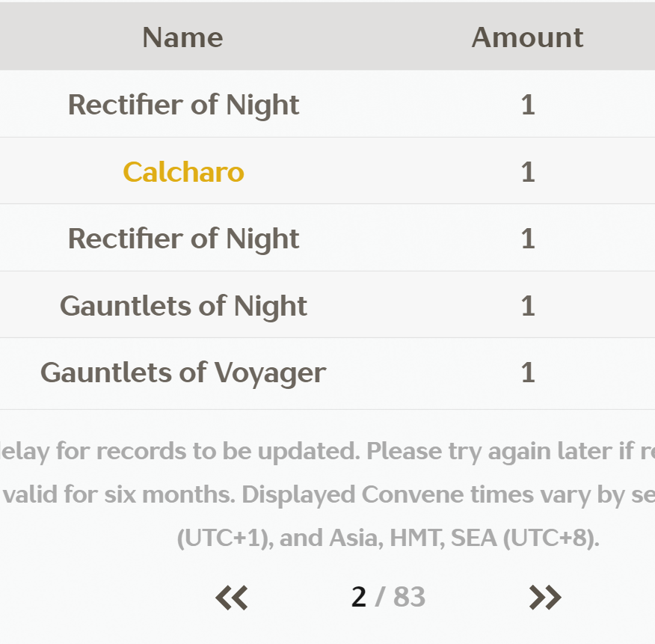Click the current page number 2
Image resolution: width=655 pixels, height=644 pixels.
(359, 597)
